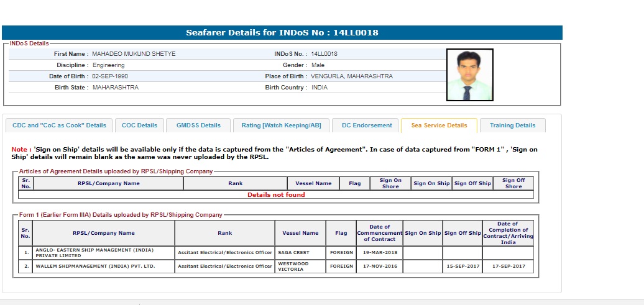This screenshot has height=305, width=644.
Task: Open the GMDSS Details tab
Action: point(198,125)
